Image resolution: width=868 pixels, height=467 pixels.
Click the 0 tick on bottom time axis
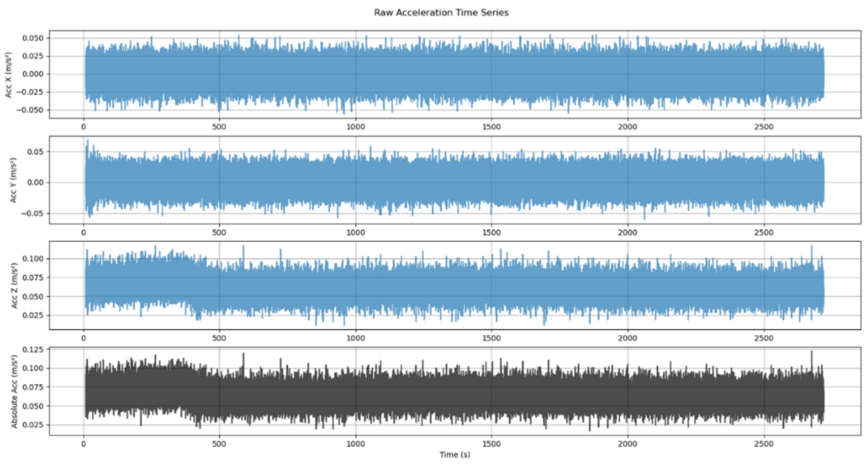tap(84, 444)
